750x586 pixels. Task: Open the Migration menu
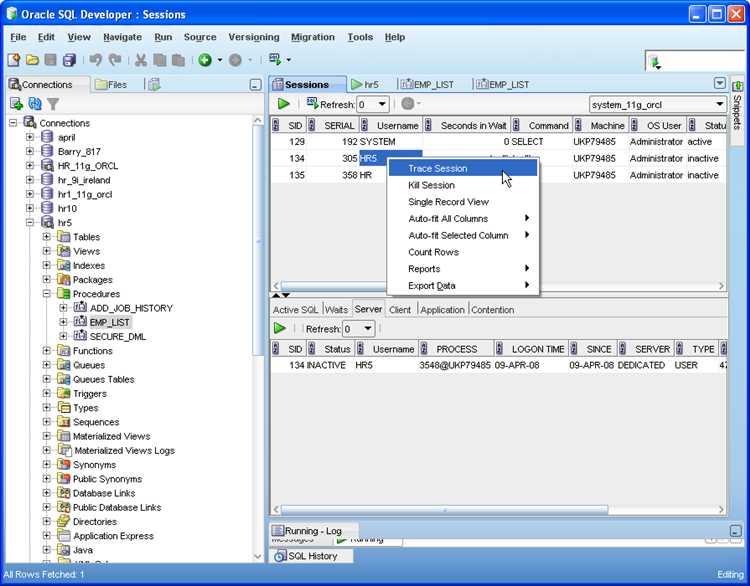coord(313,37)
